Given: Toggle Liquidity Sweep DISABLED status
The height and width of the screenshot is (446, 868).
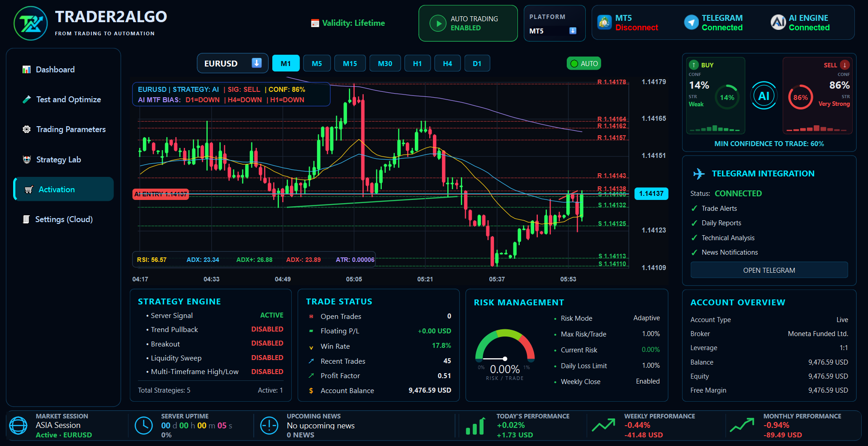Looking at the screenshot, I should coord(267,358).
